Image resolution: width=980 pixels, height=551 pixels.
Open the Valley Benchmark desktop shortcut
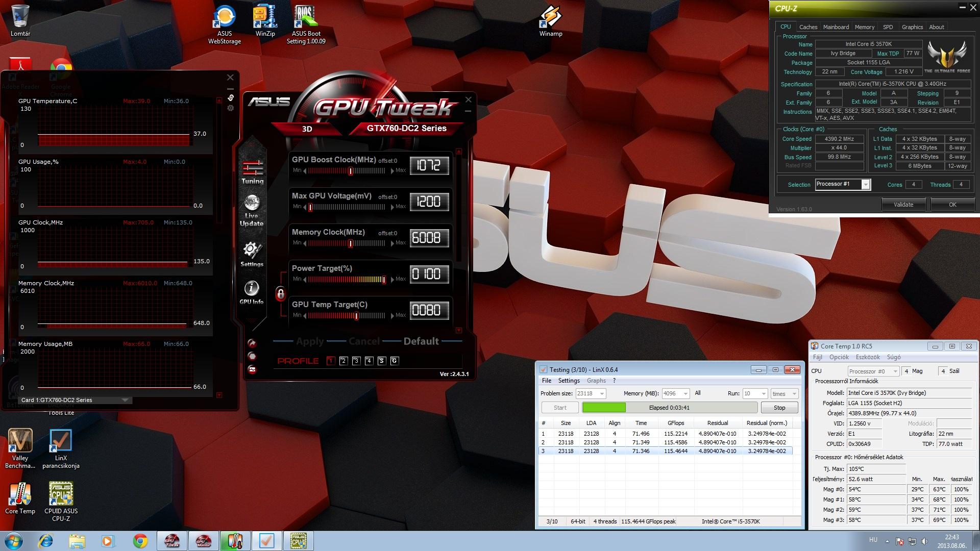[20, 448]
